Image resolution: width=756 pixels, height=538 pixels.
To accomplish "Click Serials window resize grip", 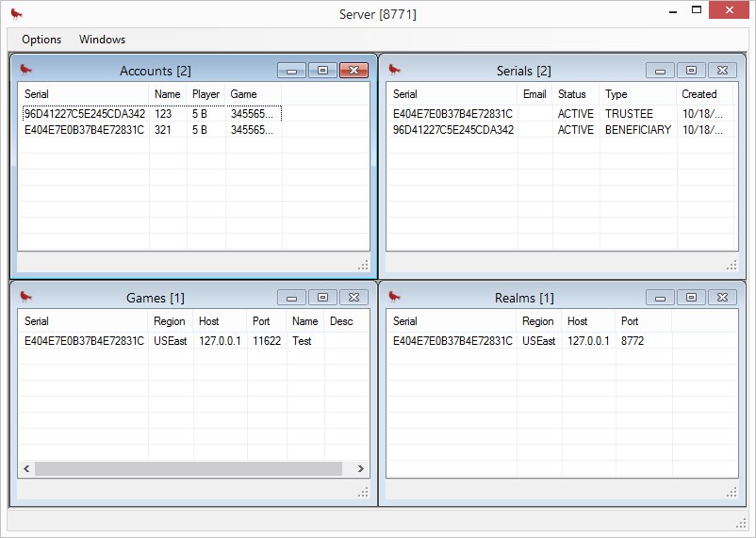I will [x=731, y=265].
